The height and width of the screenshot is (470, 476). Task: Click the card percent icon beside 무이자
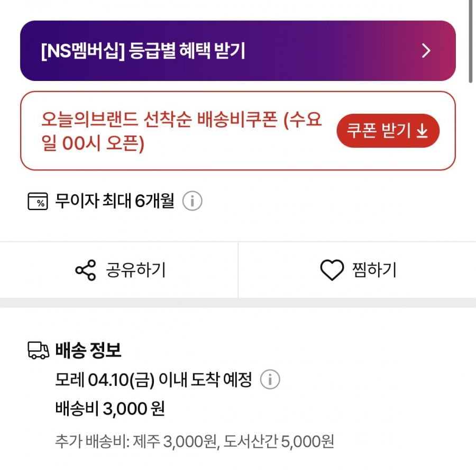tap(38, 202)
